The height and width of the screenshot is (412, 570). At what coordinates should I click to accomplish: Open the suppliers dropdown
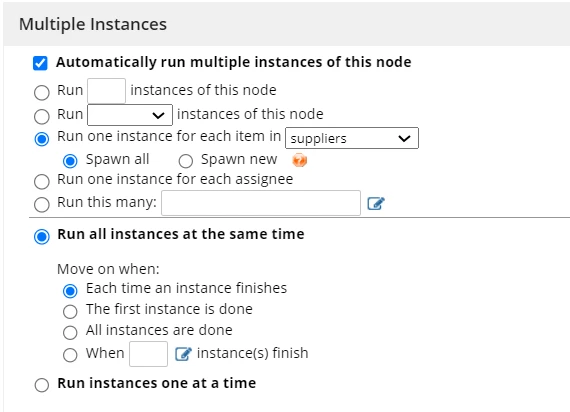point(352,138)
